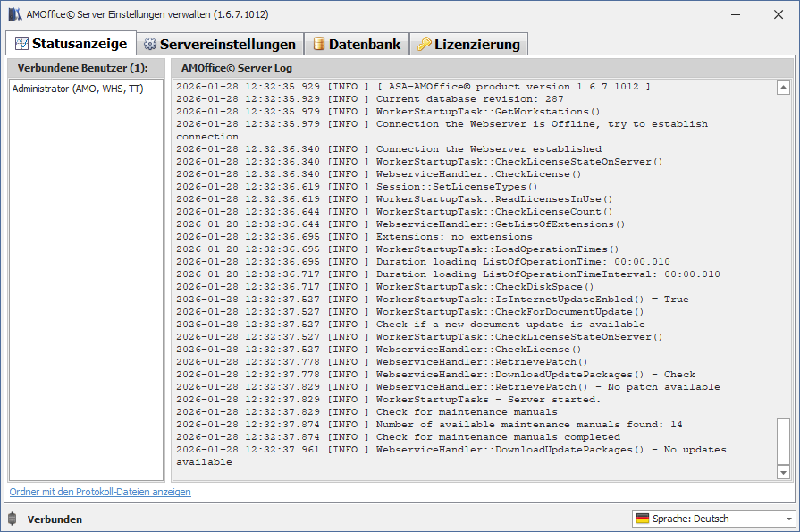Open the Datenbank tab
This screenshot has height=532, width=800.
356,45
